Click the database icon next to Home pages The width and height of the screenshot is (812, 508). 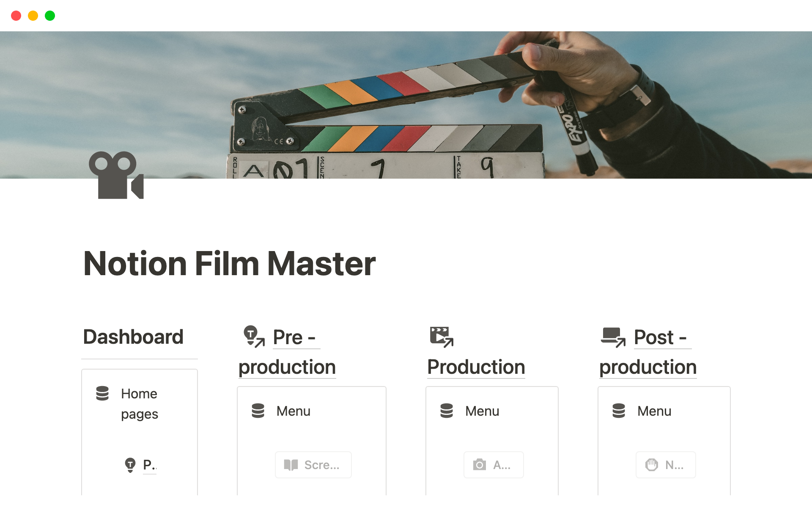[102, 393]
